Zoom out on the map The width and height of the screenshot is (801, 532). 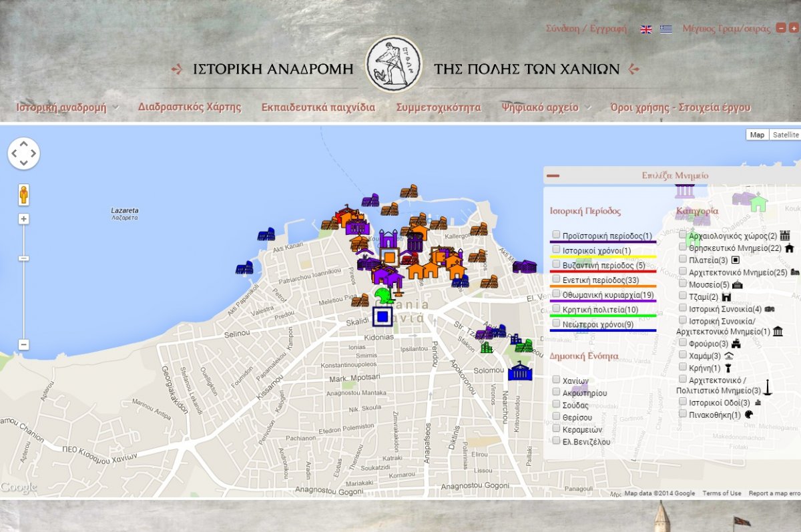pyautogui.click(x=24, y=344)
